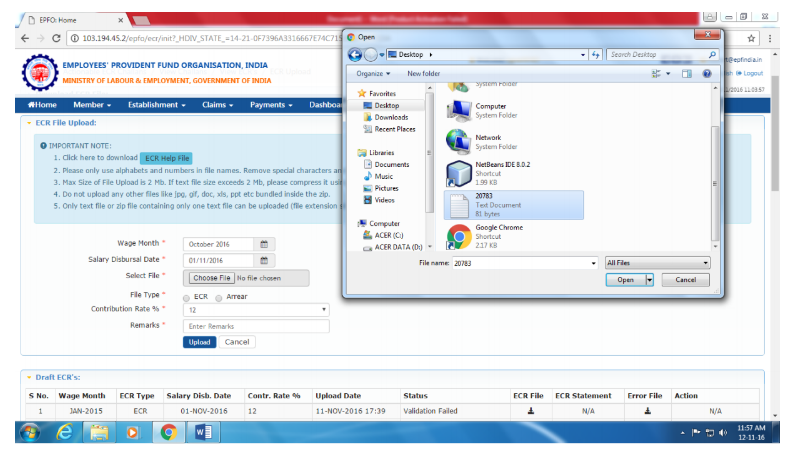This screenshot has height=454, width=787.
Task: Click the Wage Month calendar icon
Action: point(264,244)
